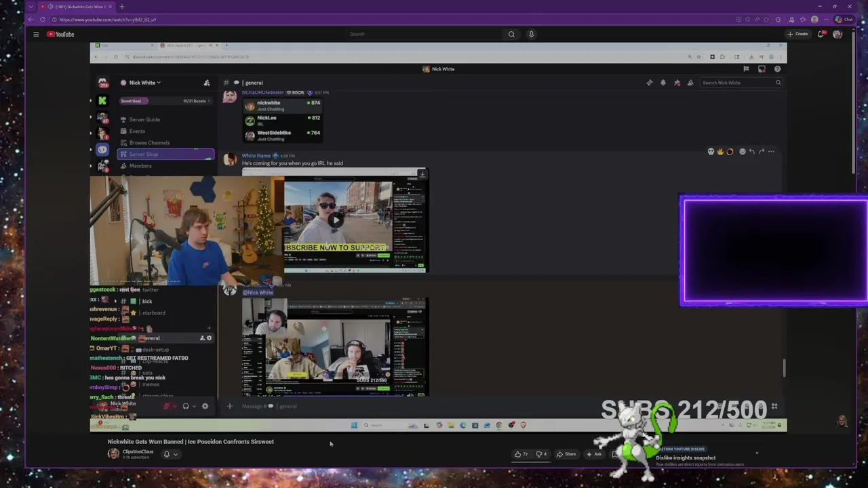Open browser Settings and more ellipsis

827,20
